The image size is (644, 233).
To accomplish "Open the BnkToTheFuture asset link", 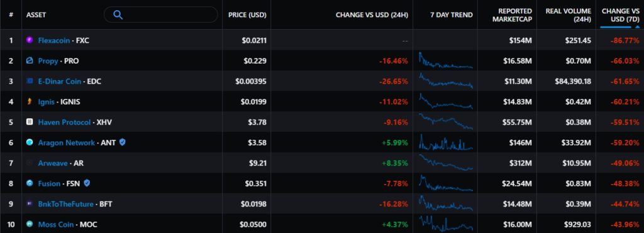I will [x=65, y=204].
